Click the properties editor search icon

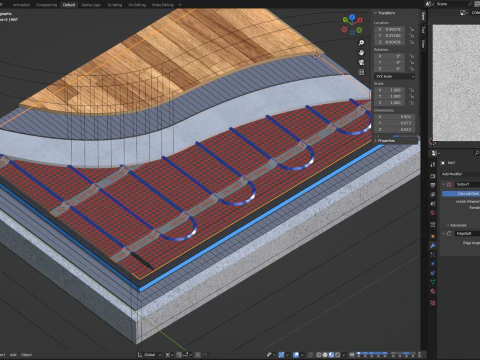477,153
